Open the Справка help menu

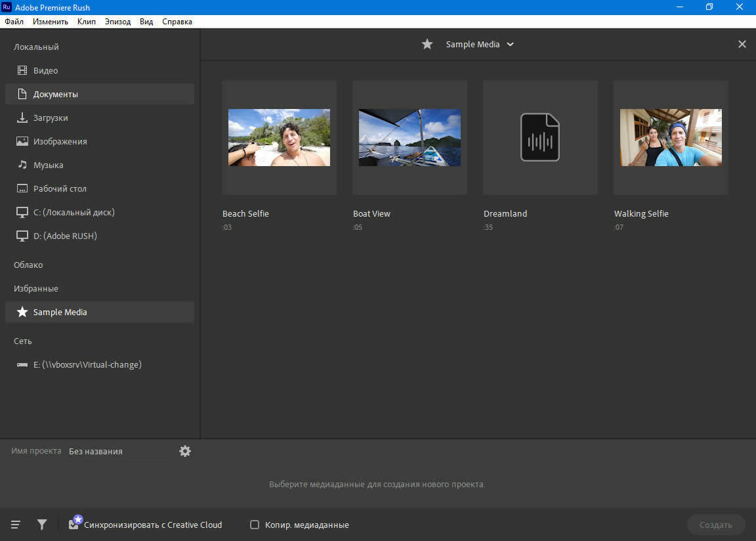177,22
